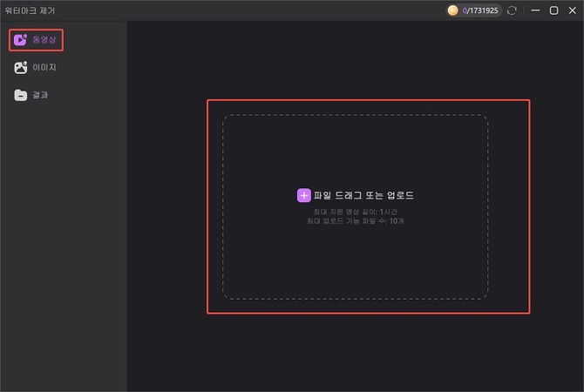584x392 pixels.
Task: Click the 최대 업로드 가능 파일 수 note
Action: [356, 220]
